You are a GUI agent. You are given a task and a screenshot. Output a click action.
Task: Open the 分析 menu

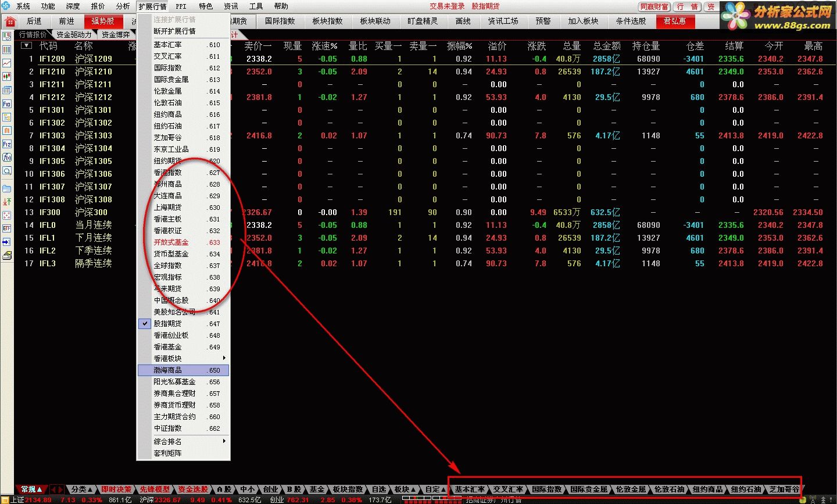point(123,6)
